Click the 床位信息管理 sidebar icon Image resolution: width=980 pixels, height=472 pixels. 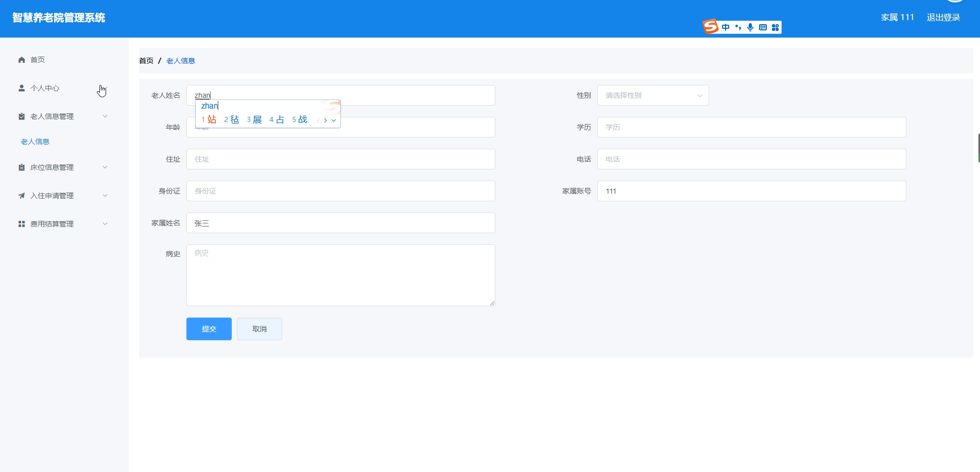tap(22, 167)
